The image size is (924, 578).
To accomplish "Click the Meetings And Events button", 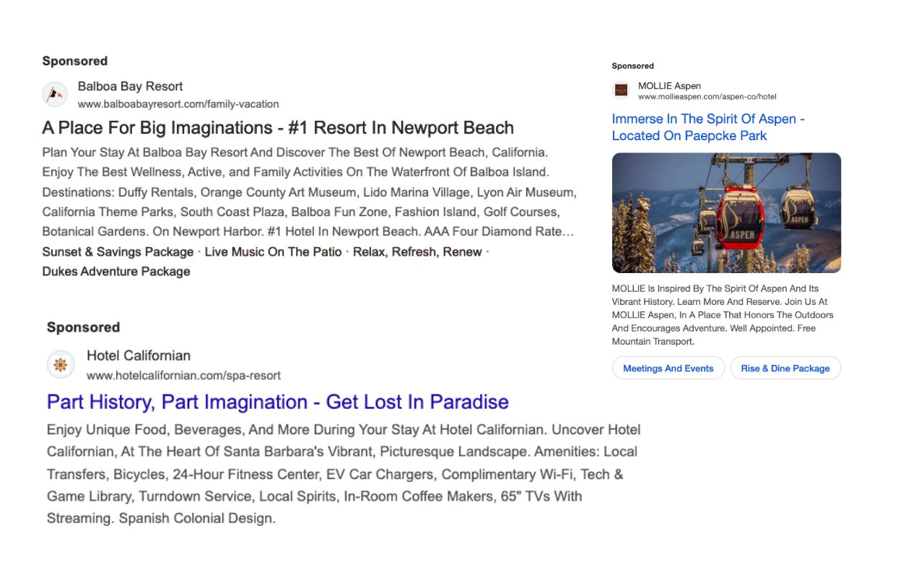I will 668,368.
